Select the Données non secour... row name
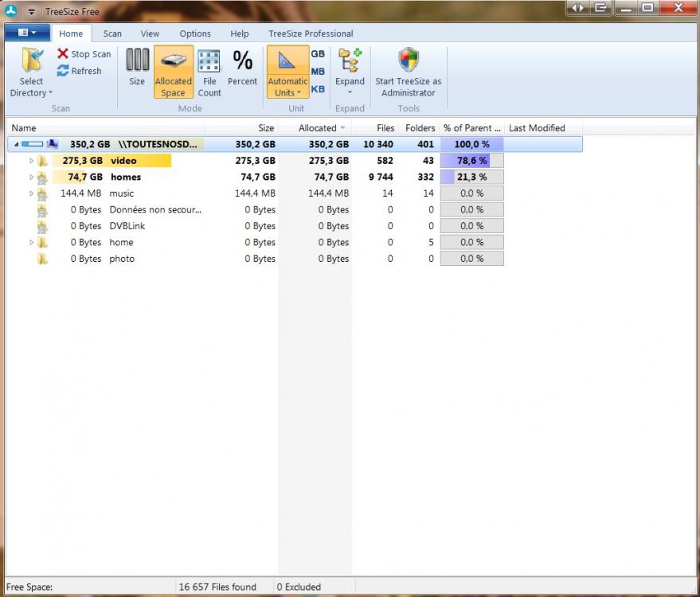The height and width of the screenshot is (597, 700). click(155, 209)
